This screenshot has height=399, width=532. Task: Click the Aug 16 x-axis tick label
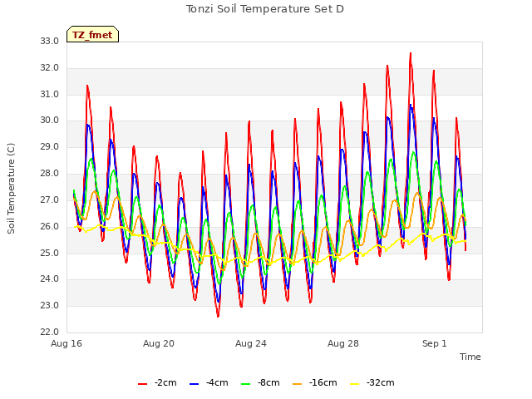[66, 343]
